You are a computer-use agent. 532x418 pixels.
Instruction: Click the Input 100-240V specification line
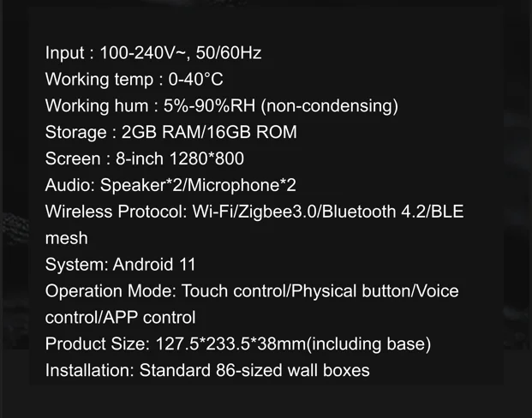coord(153,53)
